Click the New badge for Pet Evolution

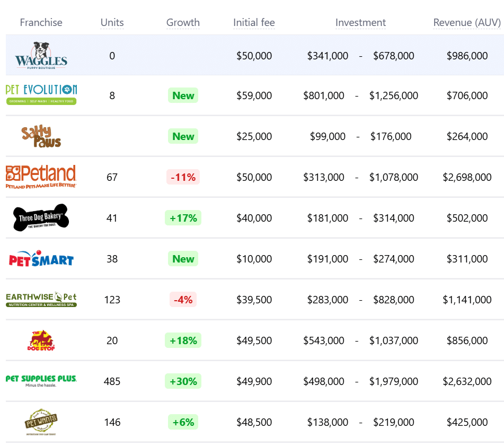tap(183, 95)
